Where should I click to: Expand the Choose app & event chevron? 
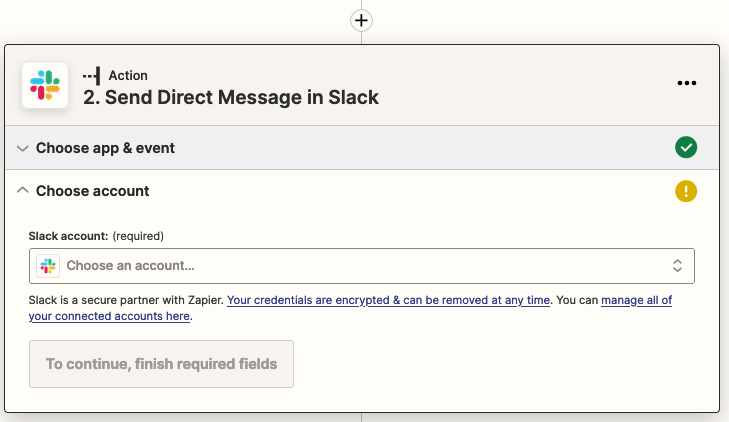(23, 148)
